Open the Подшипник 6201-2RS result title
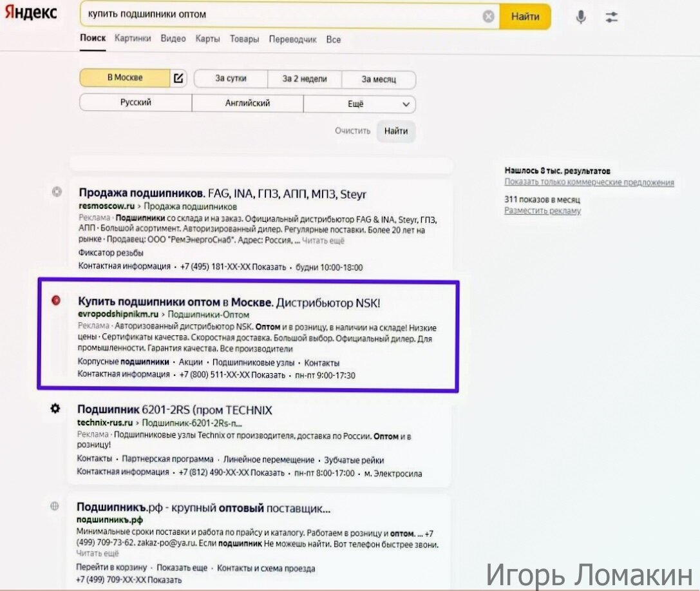Image resolution: width=700 pixels, height=591 pixels. (175, 410)
